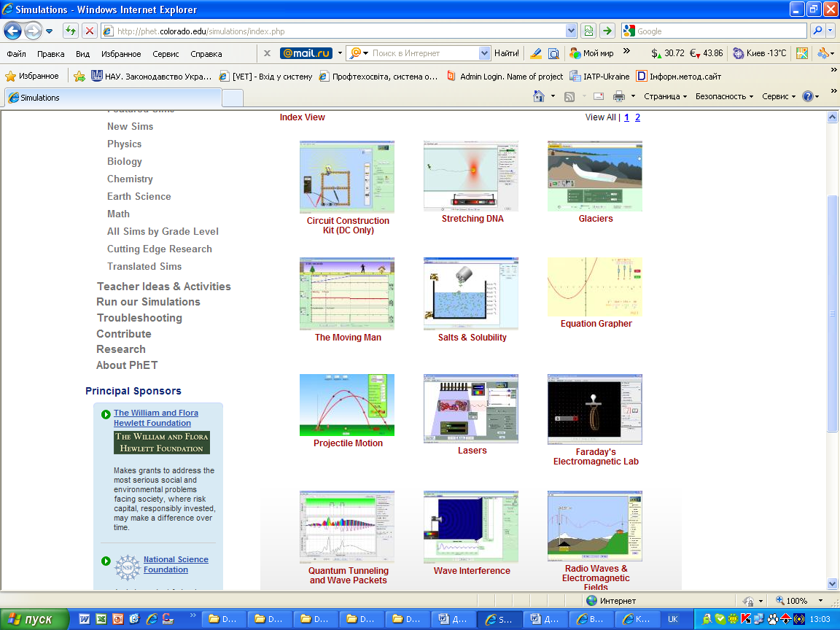The image size is (840, 630).
Task: Open the НАУ. Законодавство favorites link
Action: (152, 76)
